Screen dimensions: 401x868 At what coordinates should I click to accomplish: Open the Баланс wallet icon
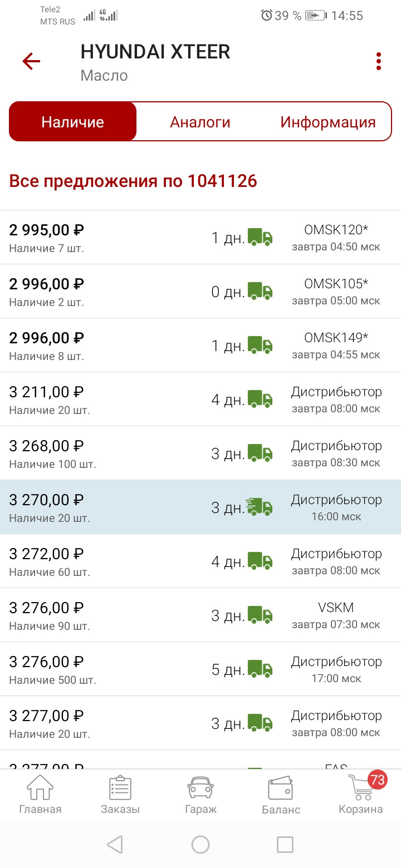coord(281,795)
